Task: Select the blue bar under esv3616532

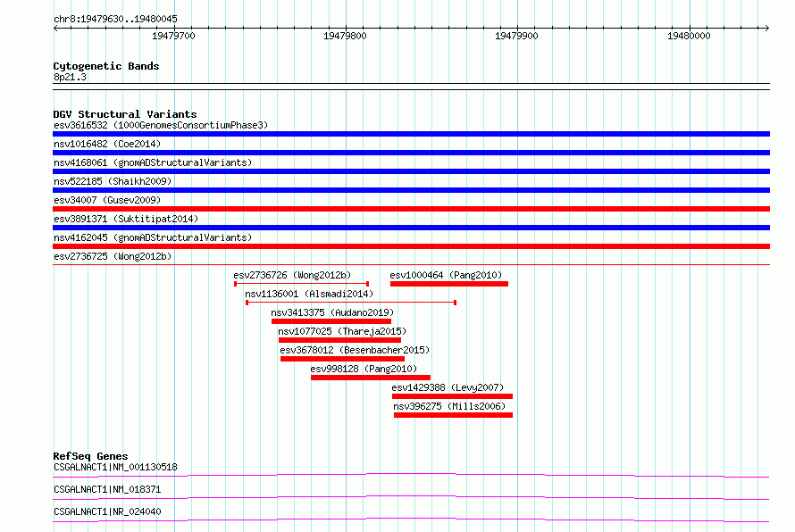Action: pyautogui.click(x=411, y=134)
